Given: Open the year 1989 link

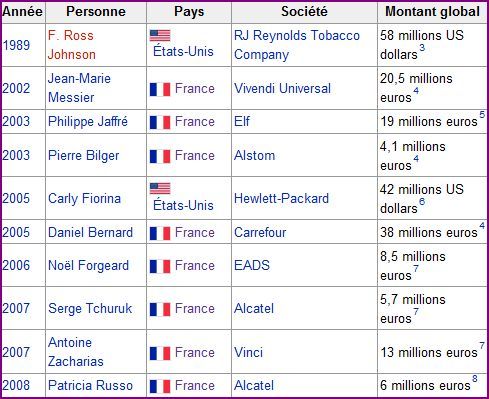Looking at the screenshot, I should (x=16, y=45).
